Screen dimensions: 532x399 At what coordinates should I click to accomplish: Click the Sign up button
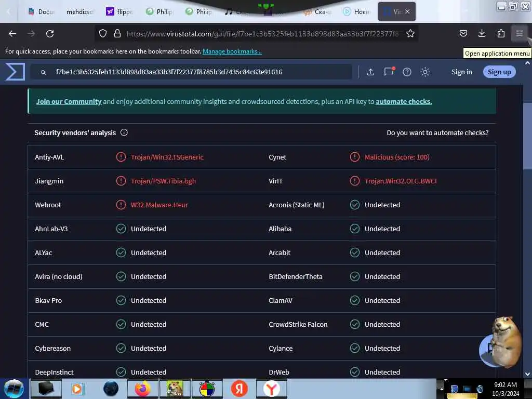click(499, 72)
